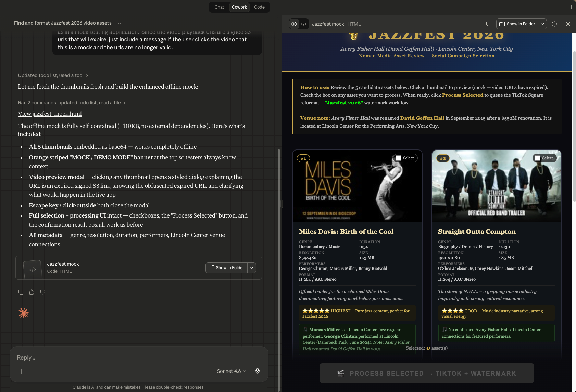Screen dimensions: 576x392
Task: Open the View jazzfest_mock.html link
Action: pyautogui.click(x=50, y=114)
